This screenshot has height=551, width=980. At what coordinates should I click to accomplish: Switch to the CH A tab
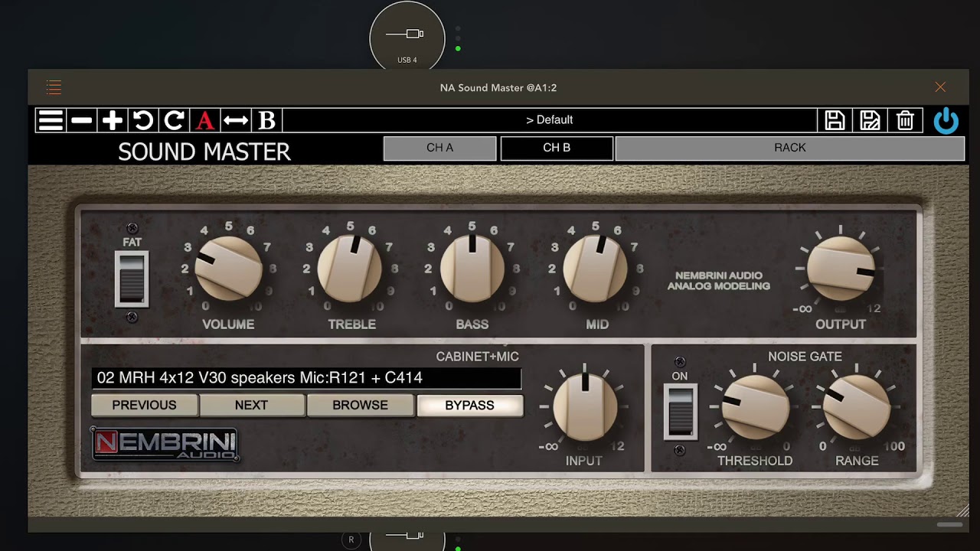pos(440,148)
